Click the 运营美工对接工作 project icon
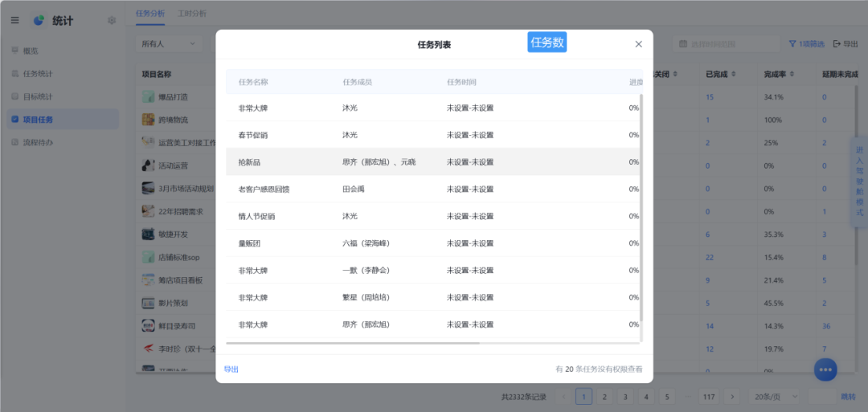This screenshot has width=868, height=412. [x=148, y=142]
